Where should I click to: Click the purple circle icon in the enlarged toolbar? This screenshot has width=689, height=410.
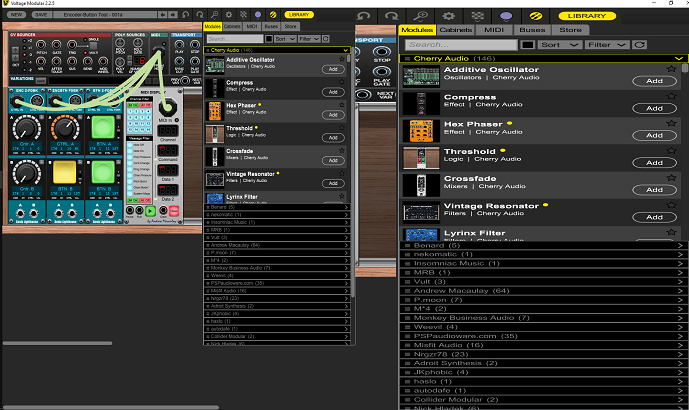pyautogui.click(x=506, y=16)
